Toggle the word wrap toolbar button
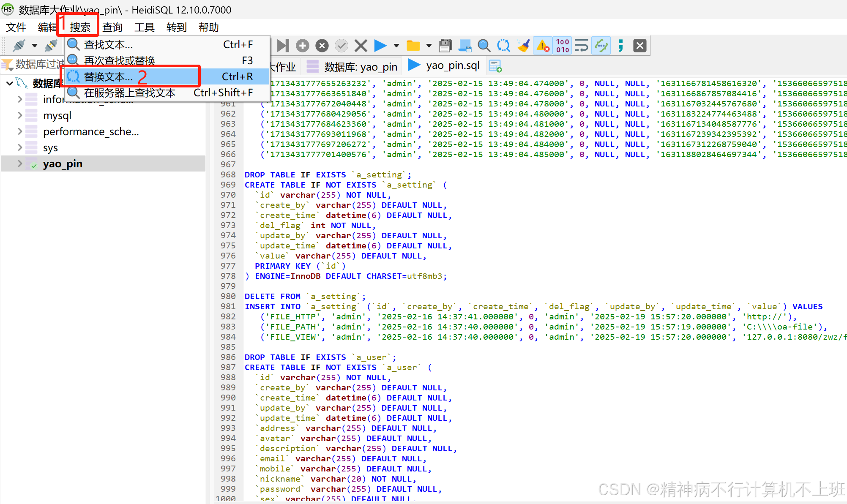The height and width of the screenshot is (504, 847). pos(582,46)
